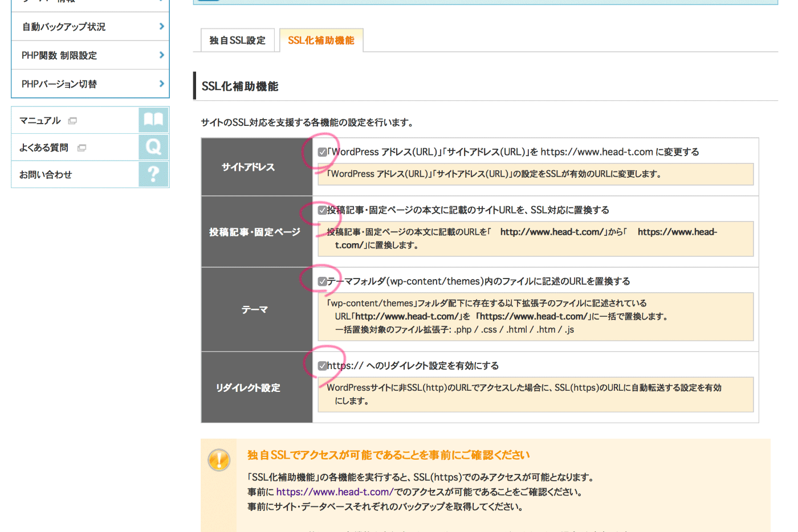
Task: Toggle the https:// redirect enable checkbox
Action: (x=322, y=366)
